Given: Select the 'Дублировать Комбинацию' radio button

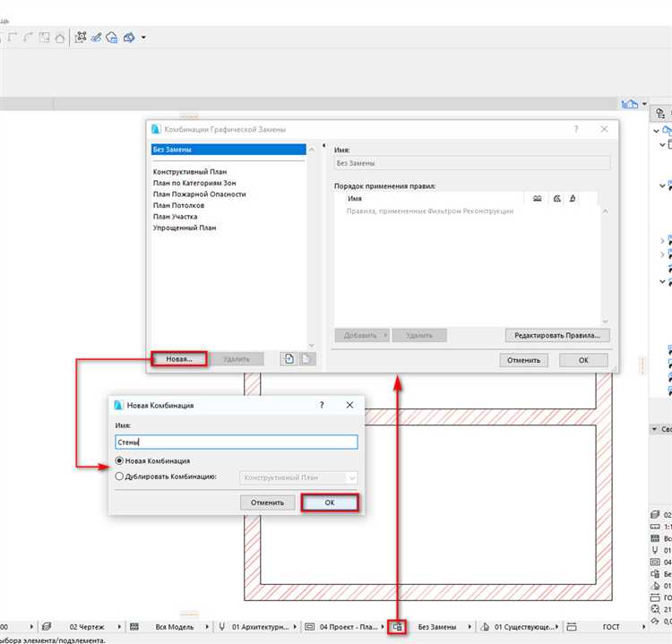Looking at the screenshot, I should coord(119,476).
